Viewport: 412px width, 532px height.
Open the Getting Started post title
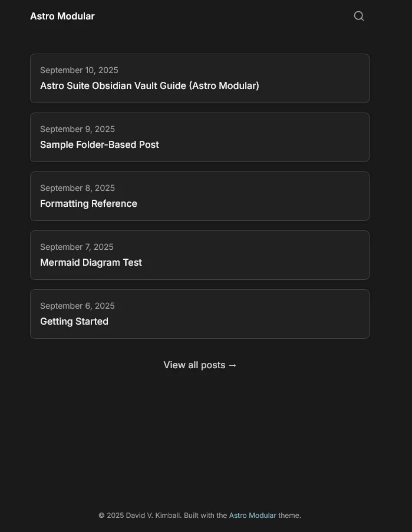coord(74,322)
